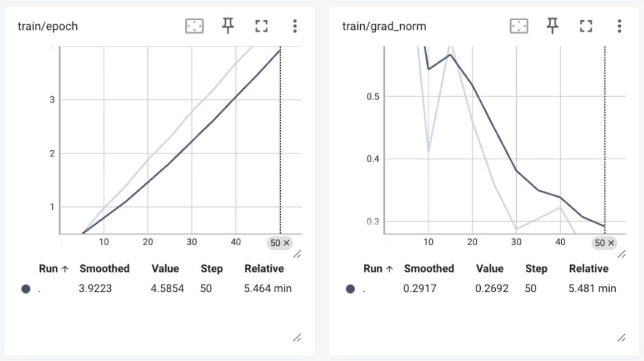
Task: Click Relative column header in train/grad_norm table
Action: point(588,269)
